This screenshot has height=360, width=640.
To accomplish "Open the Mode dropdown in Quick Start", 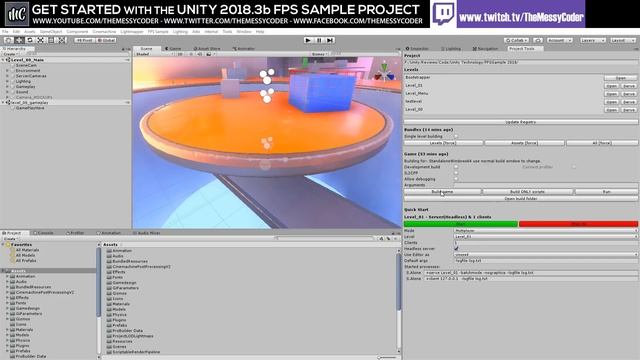I will point(546,231).
